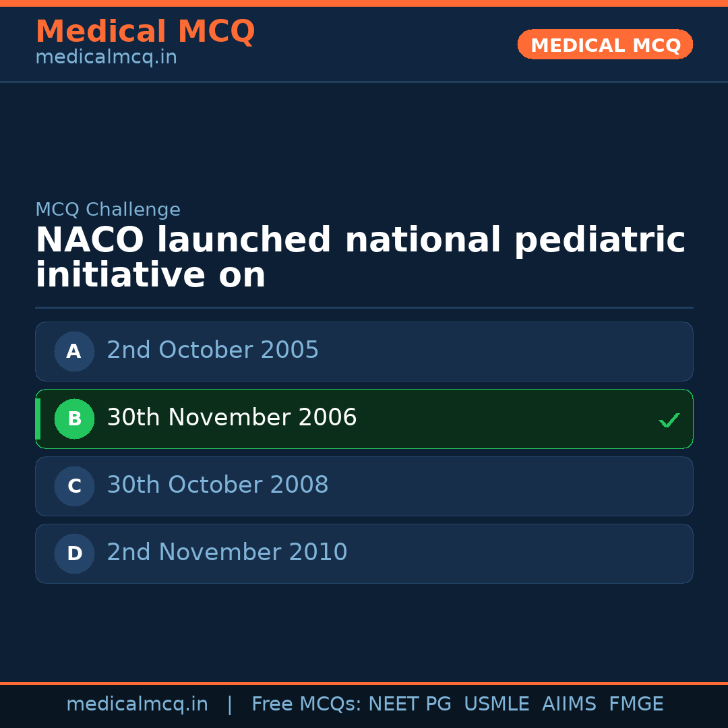
Task: Click the NACO question heading text
Action: click(x=360, y=258)
